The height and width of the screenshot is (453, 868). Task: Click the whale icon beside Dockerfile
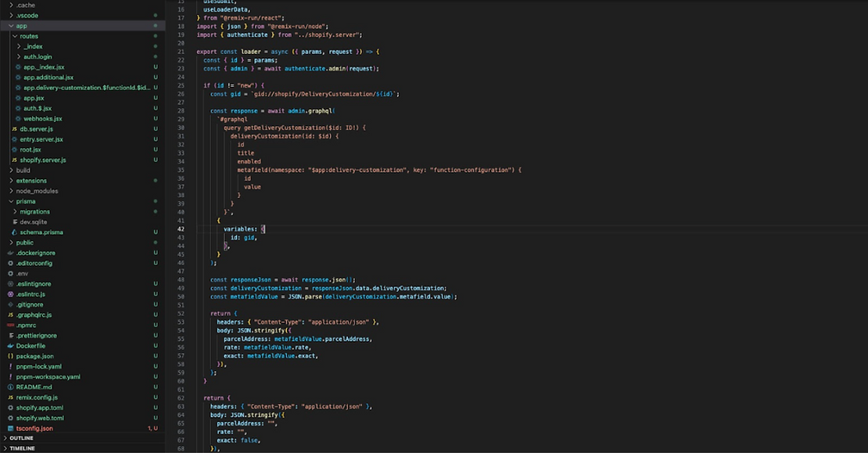(x=10, y=346)
